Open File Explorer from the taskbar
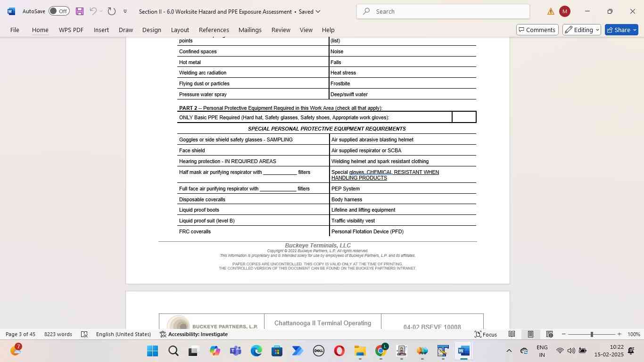 tap(360, 351)
